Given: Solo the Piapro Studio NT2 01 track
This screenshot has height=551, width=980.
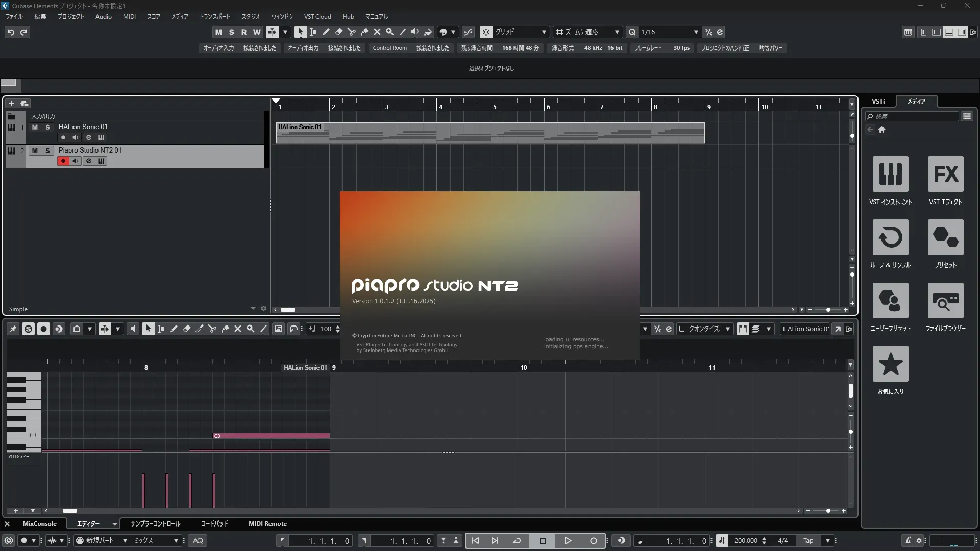Looking at the screenshot, I should click(47, 151).
